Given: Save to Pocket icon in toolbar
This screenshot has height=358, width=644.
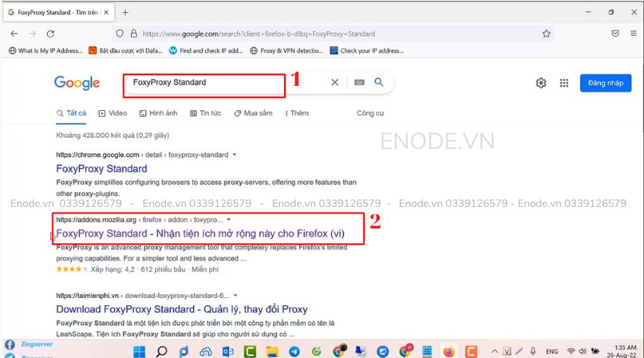Looking at the screenshot, I should click(615, 34).
